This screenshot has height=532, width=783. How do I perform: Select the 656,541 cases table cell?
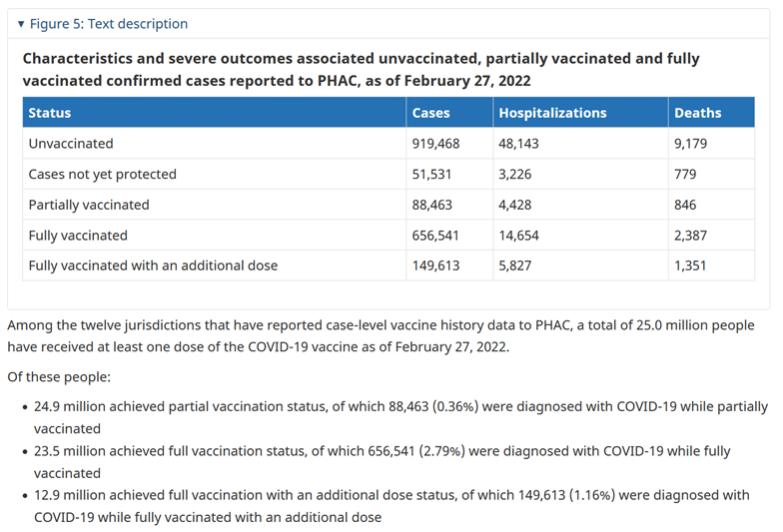449,236
